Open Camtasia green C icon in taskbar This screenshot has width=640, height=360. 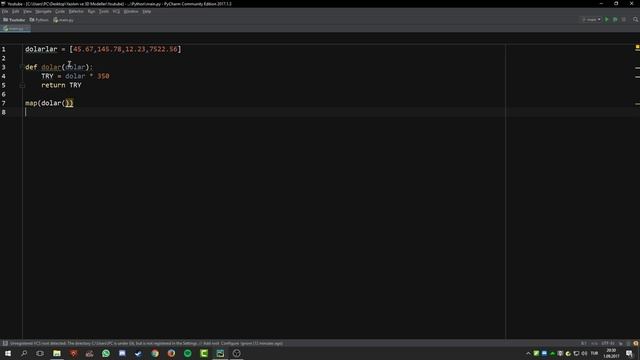click(204, 353)
